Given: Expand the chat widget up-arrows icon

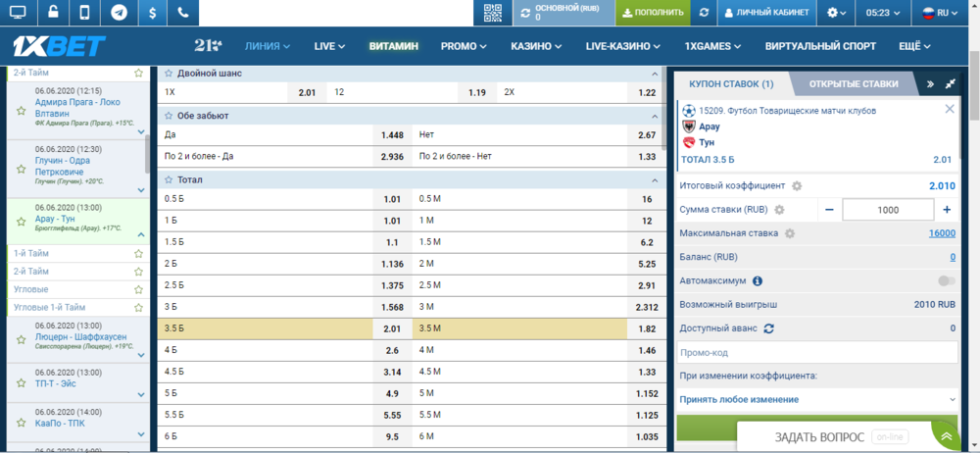Looking at the screenshot, I should click(947, 436).
